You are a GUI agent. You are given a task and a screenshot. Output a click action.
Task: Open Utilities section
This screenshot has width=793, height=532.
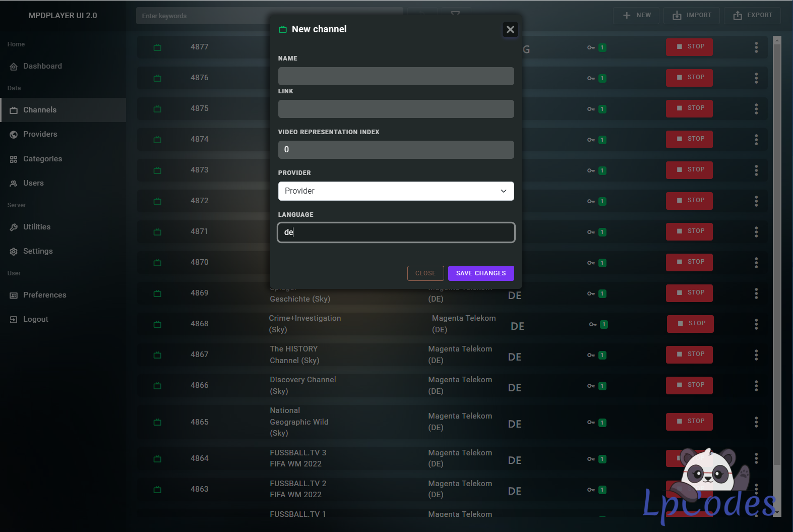click(x=36, y=227)
